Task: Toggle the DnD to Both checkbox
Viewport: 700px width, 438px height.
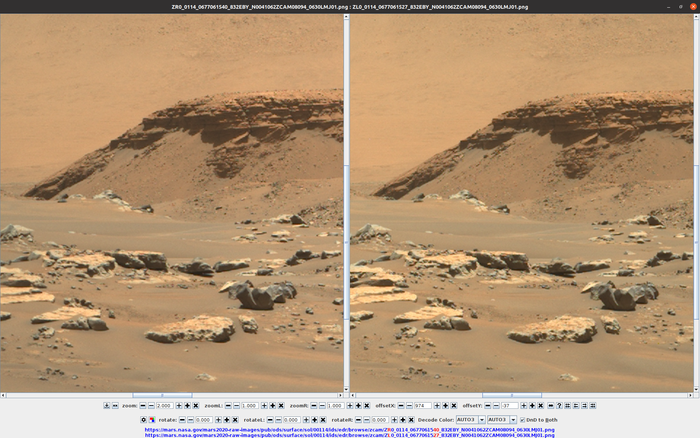Action: coord(523,420)
